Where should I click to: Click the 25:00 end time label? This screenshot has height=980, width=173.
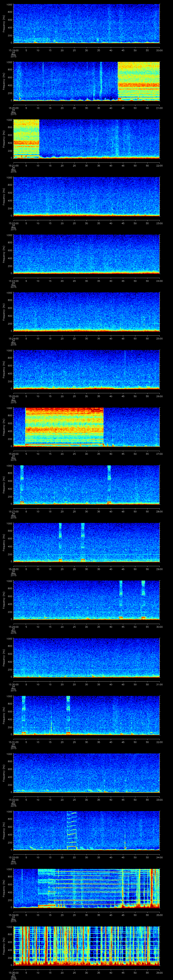point(159,339)
